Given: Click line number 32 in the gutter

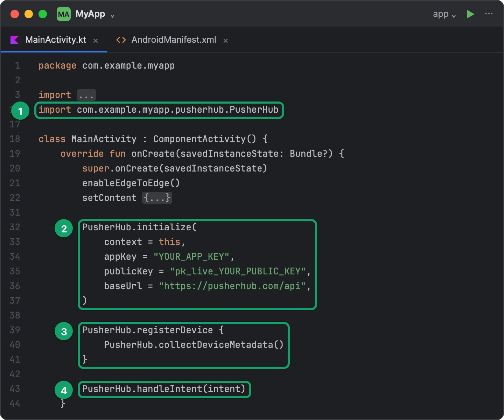Looking at the screenshot, I should click(15, 227).
